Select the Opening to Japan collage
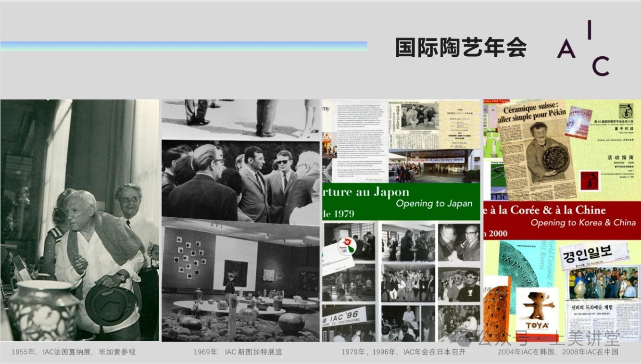Image resolution: width=641 pixels, height=364 pixels. click(401, 220)
